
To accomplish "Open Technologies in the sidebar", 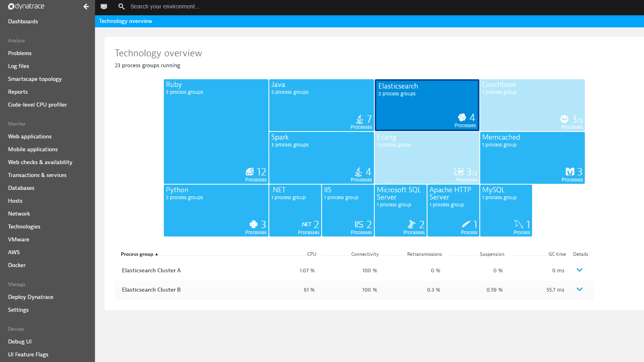I will [x=24, y=226].
